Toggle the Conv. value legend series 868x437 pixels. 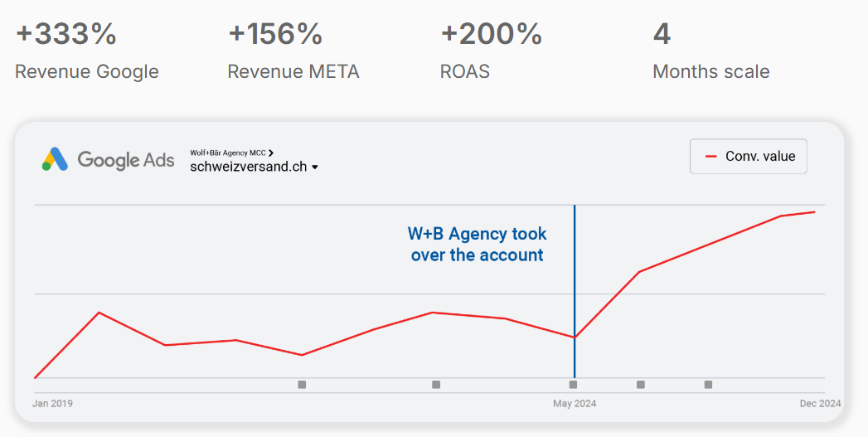[748, 156]
